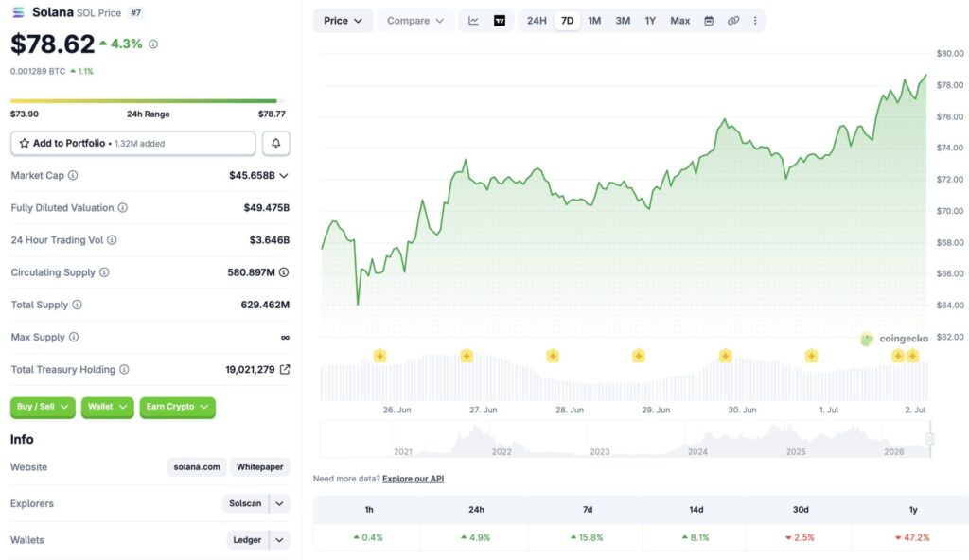969x560 pixels.
Task: Open Market Cap info tooltip icon
Action: pos(73,176)
